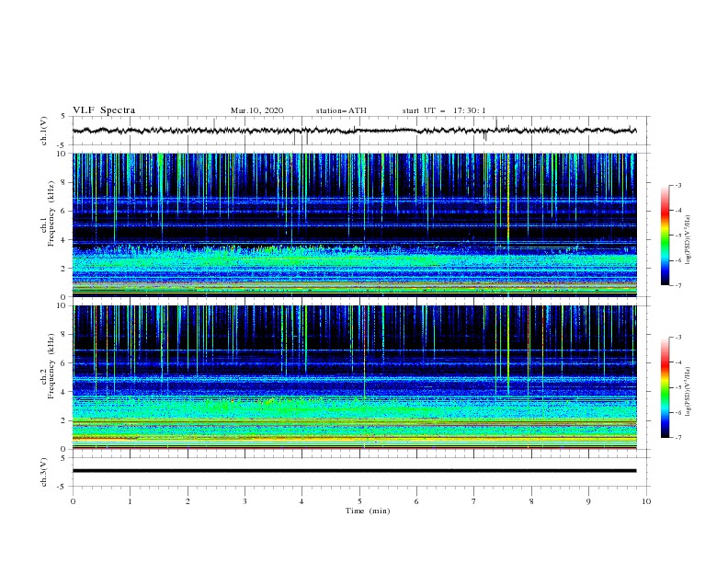This screenshot has width=728, height=563.
Task: Click the "-5" tick on ch.1 colorbar
Action: (x=677, y=236)
